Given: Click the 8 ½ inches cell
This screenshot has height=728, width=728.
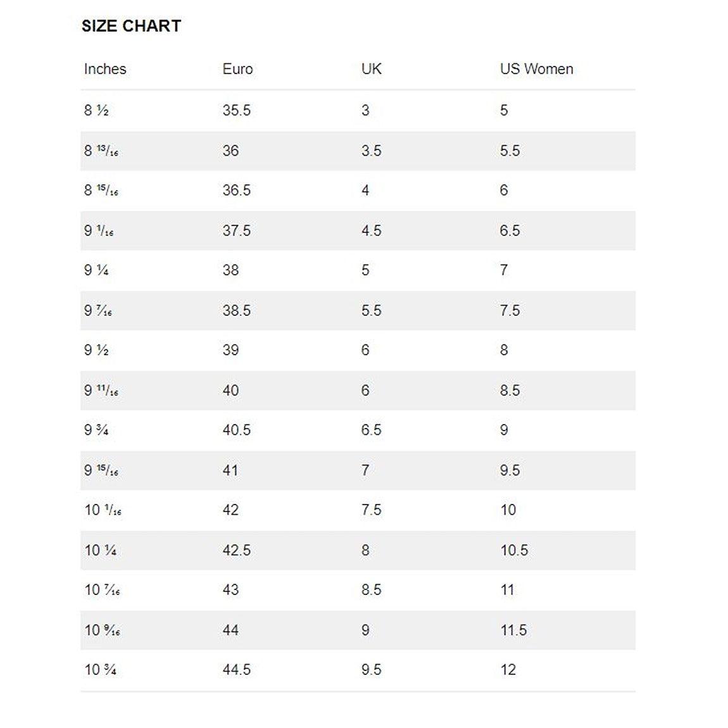Looking at the screenshot, I should 96,110.
